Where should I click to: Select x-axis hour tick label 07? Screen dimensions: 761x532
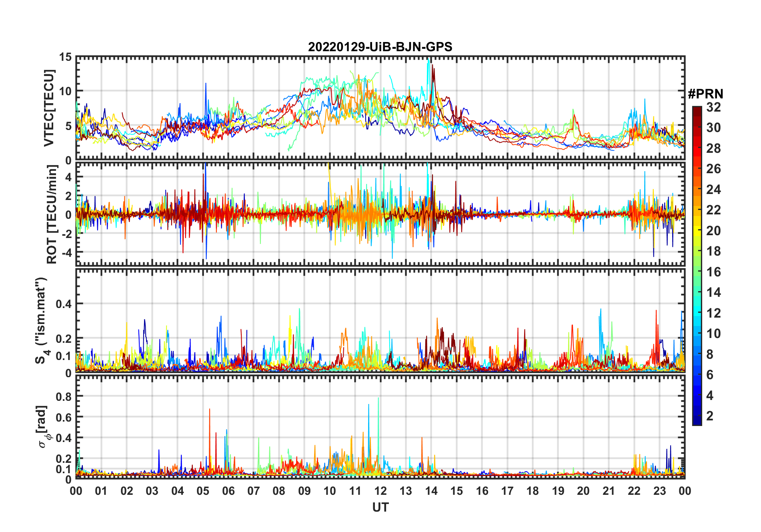click(x=254, y=491)
